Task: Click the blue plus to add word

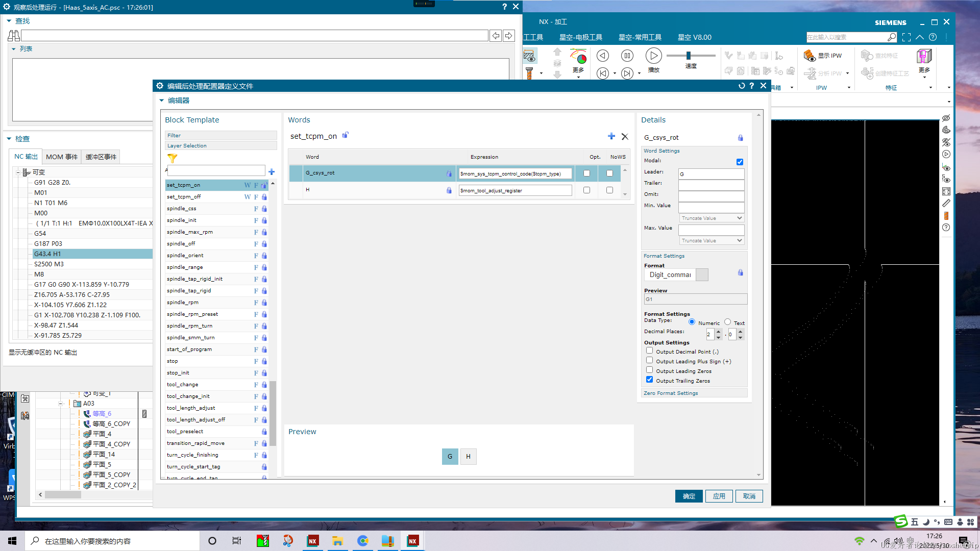Action: 611,136
